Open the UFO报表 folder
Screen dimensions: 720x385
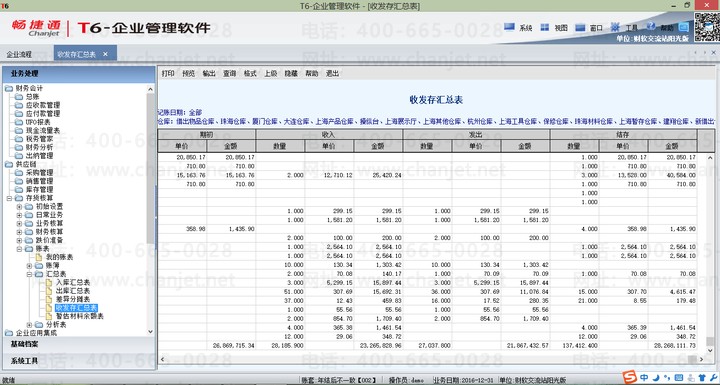point(38,122)
